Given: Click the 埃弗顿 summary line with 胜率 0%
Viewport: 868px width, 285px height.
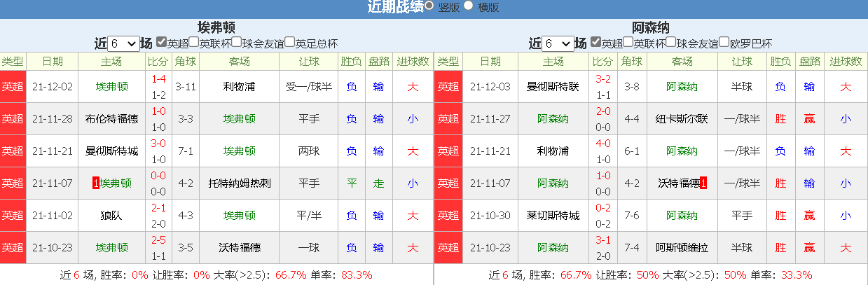Looking at the screenshot, I should (x=216, y=274).
